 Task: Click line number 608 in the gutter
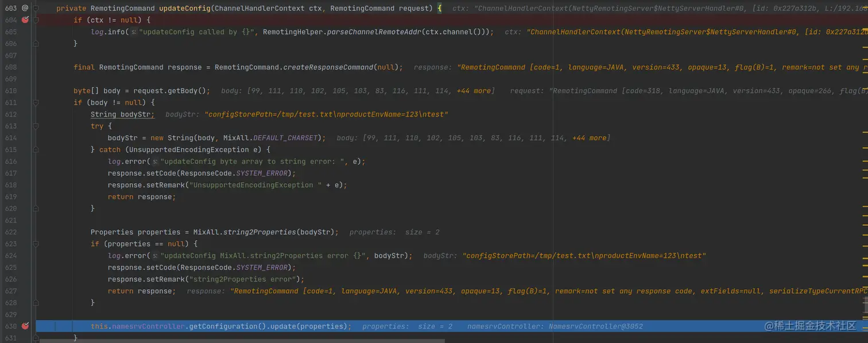pos(11,67)
